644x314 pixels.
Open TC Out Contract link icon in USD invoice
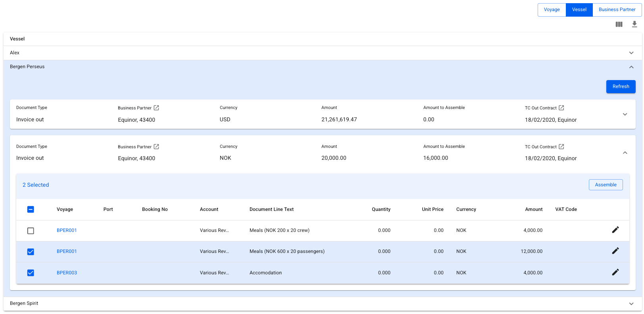tap(561, 108)
